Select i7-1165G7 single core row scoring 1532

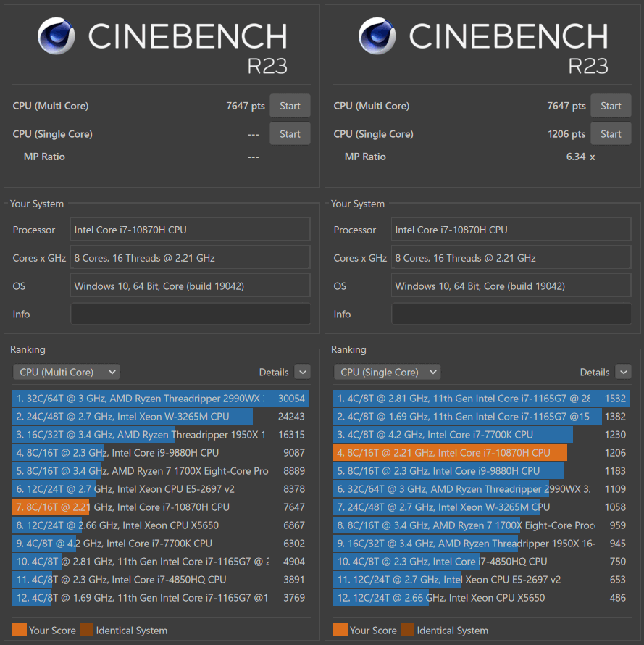[482, 398]
